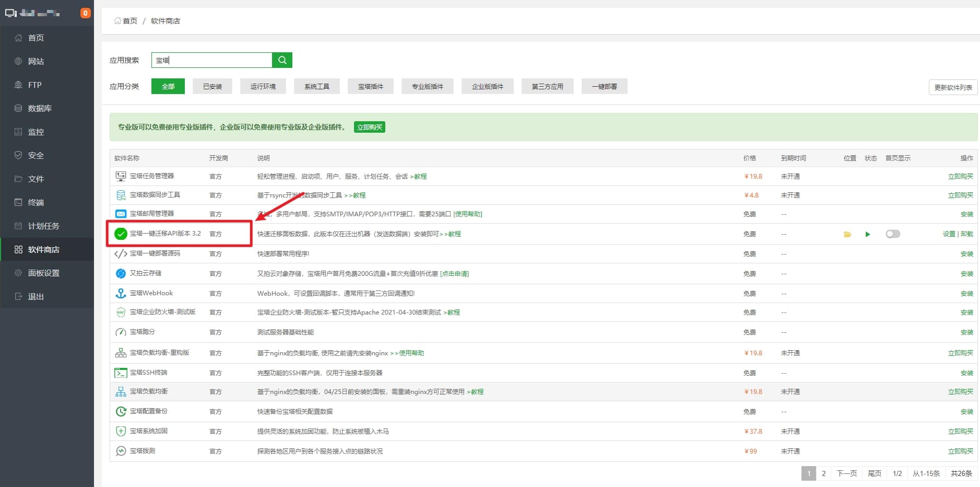Select the 宝塔插件 category tab
Viewport: 980px width, 487px height.
[371, 86]
